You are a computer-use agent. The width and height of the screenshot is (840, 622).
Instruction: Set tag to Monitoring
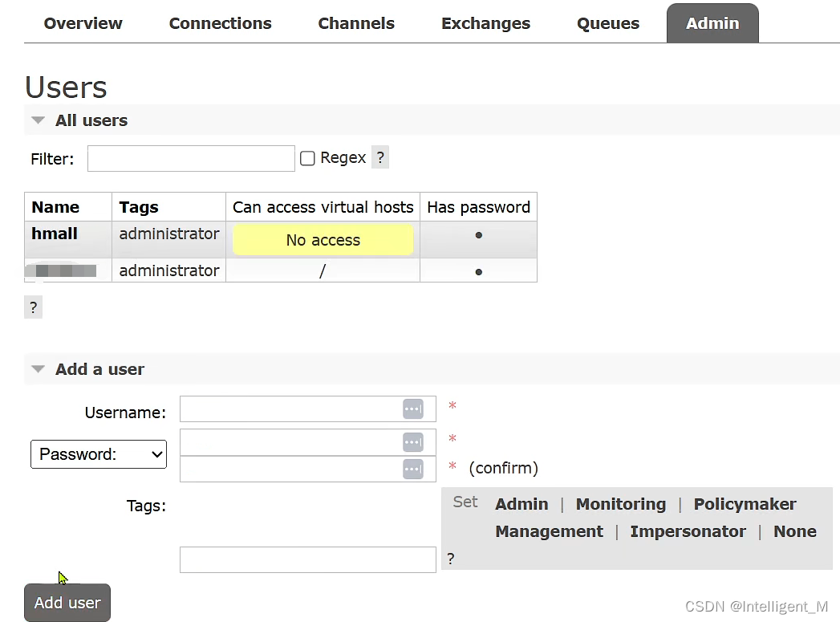(620, 504)
